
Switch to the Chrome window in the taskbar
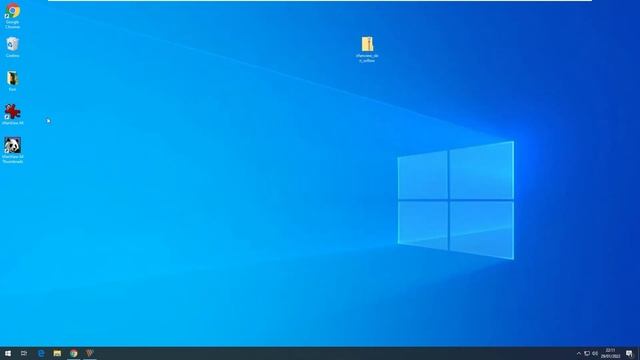[x=73, y=353]
